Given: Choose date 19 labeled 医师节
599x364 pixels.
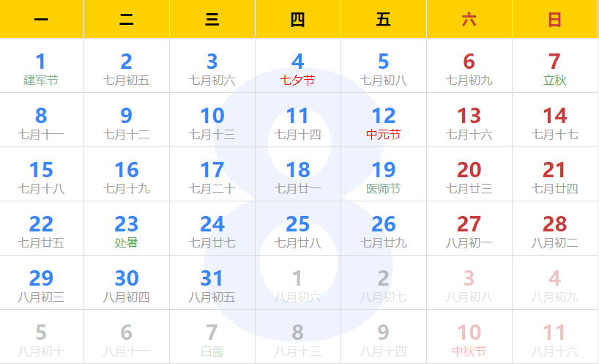Looking at the screenshot, I should point(383,176).
